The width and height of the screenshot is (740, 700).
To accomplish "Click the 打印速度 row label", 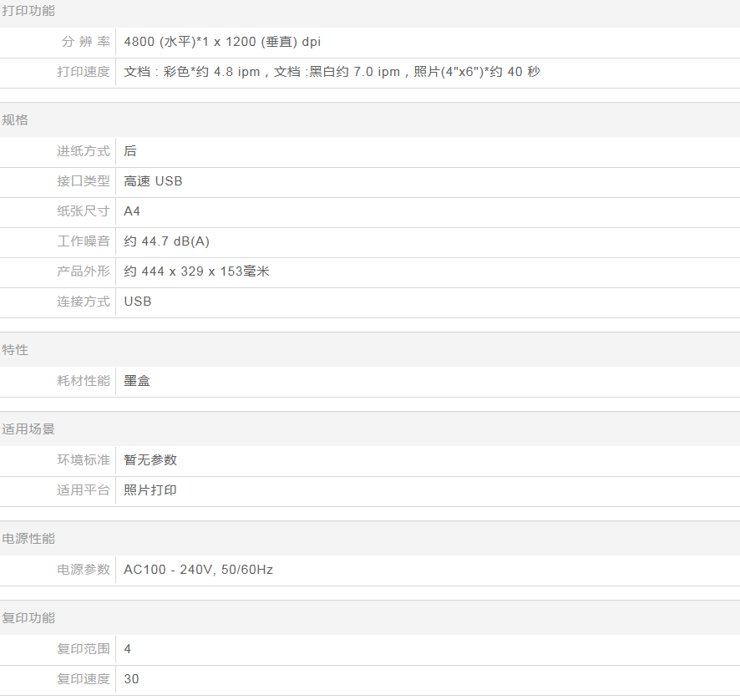I will pyautogui.click(x=84, y=72).
